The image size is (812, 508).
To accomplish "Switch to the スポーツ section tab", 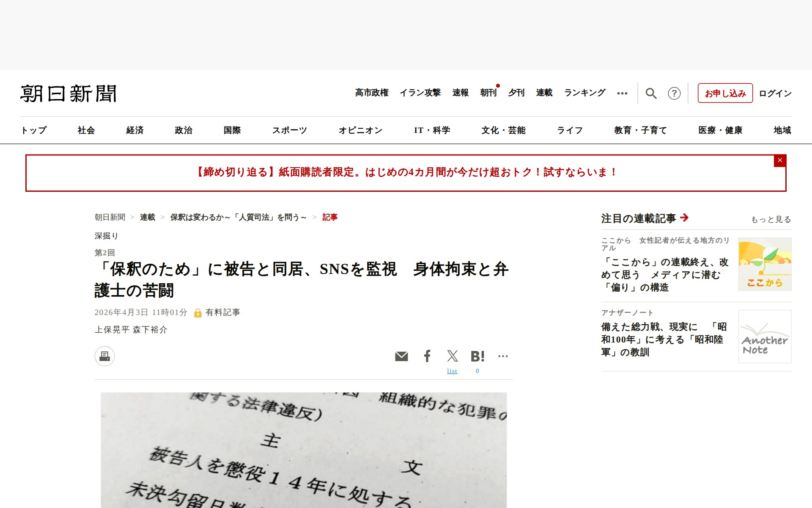I will pyautogui.click(x=290, y=130).
